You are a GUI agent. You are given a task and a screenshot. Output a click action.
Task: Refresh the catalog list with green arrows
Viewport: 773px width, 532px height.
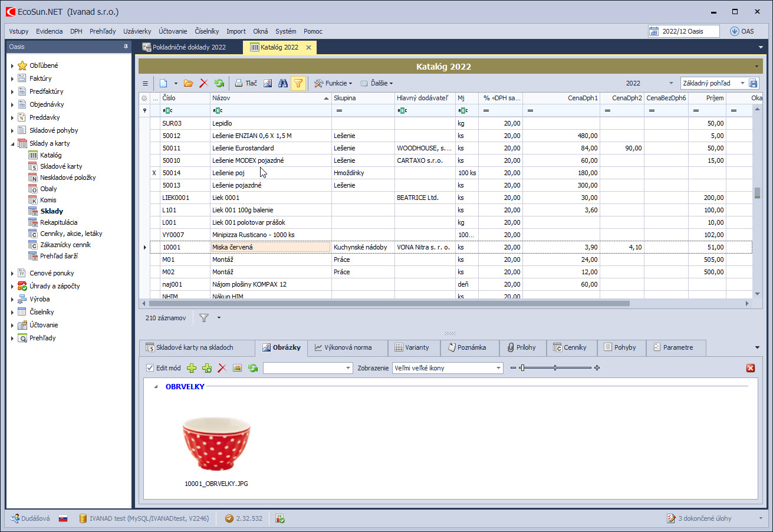pyautogui.click(x=219, y=83)
